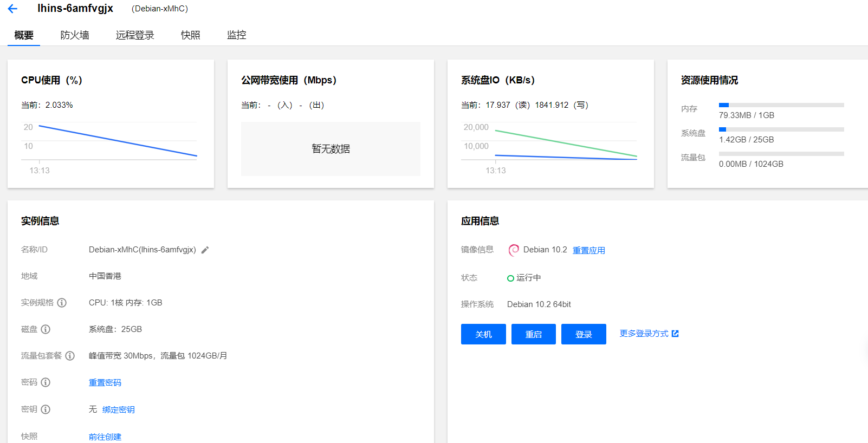Screen dimensions: 868x443
Task: Click the Debian 10.2 64bit OS text
Action: 539,304
